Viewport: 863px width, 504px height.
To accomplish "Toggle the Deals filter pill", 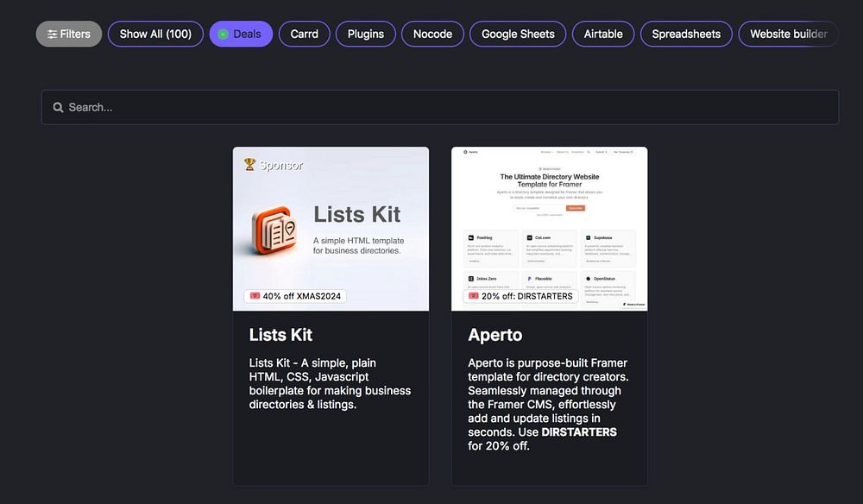I will click(241, 35).
